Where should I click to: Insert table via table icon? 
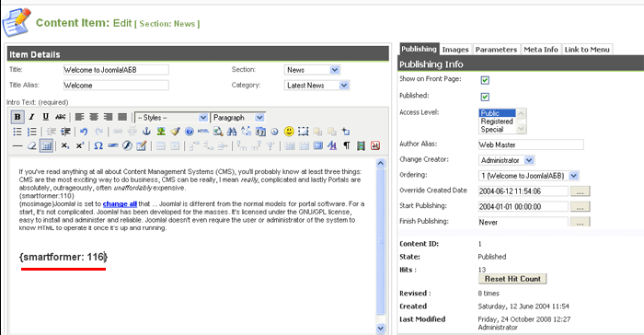point(46,146)
